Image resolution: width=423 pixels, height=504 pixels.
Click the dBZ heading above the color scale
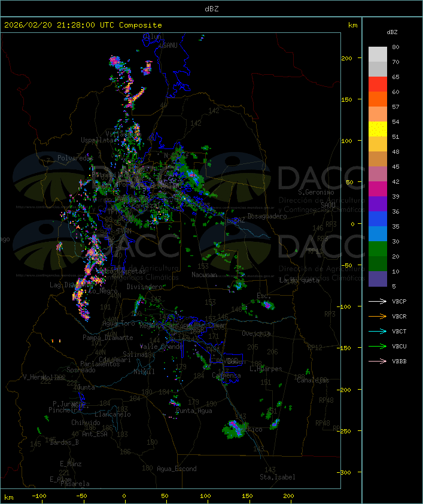coord(392,32)
